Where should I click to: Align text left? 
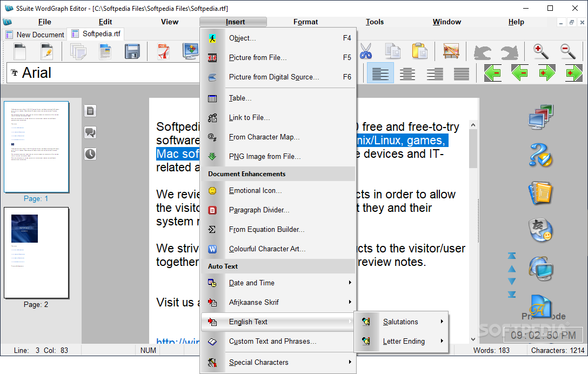(x=380, y=73)
